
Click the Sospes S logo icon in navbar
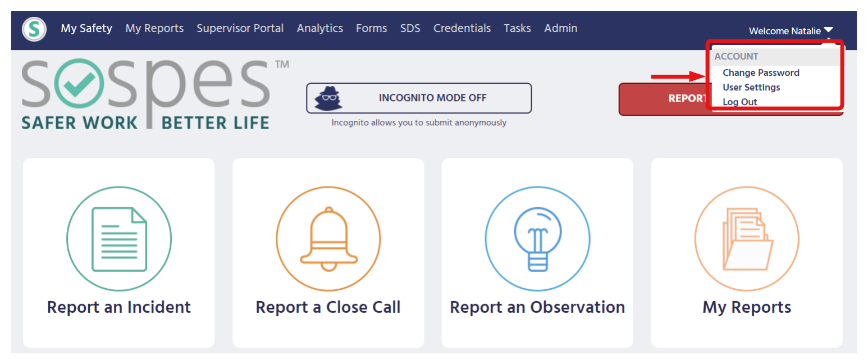click(34, 29)
